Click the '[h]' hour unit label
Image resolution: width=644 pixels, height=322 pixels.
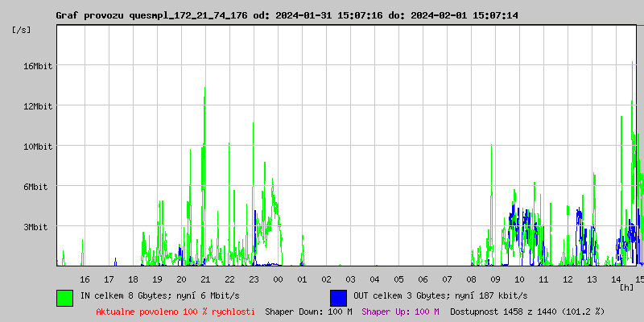[x=626, y=287]
